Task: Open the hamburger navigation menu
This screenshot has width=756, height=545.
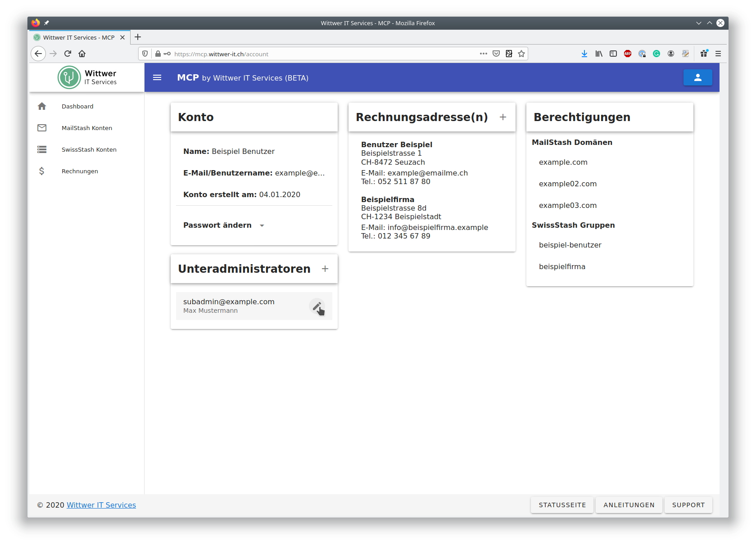Action: (x=157, y=77)
